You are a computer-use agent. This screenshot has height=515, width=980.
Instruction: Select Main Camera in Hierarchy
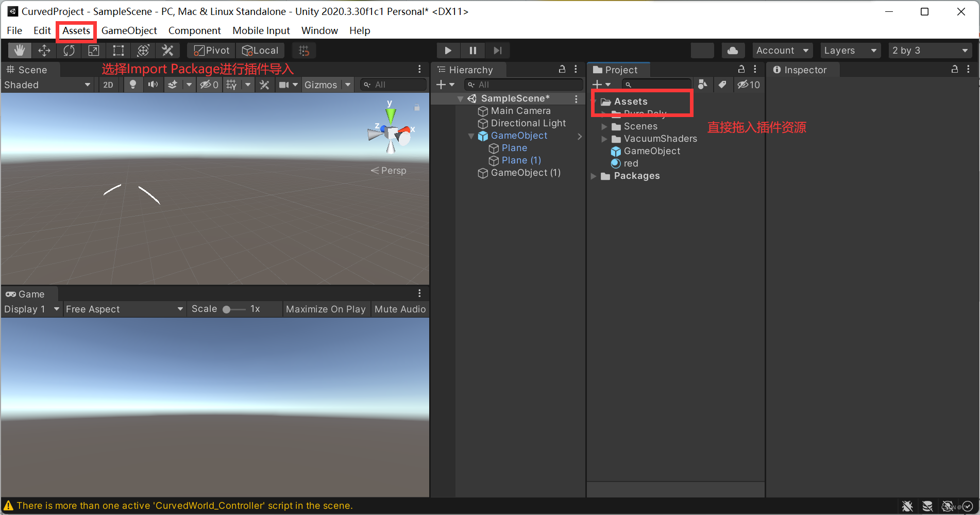(x=521, y=111)
